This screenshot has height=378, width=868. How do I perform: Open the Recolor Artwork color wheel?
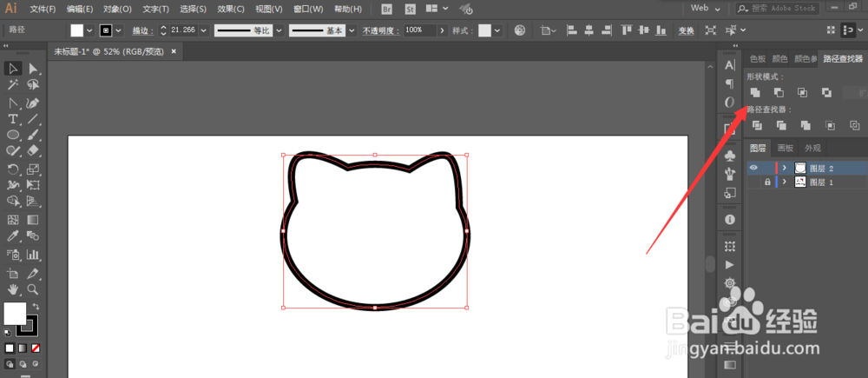point(519,30)
